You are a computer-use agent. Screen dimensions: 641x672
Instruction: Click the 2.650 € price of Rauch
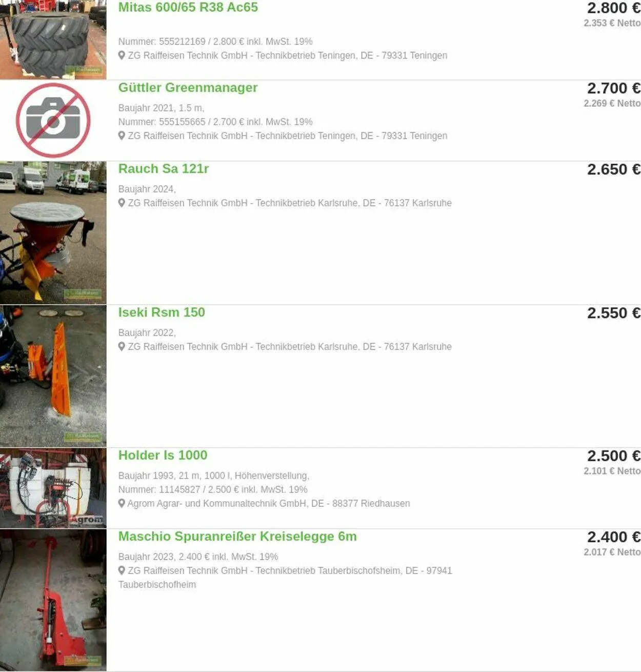point(614,169)
